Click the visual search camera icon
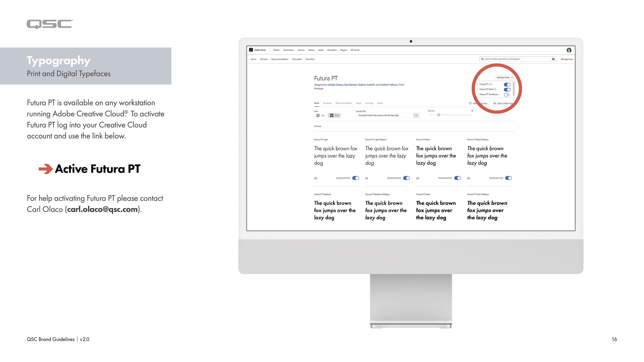 coord(553,59)
